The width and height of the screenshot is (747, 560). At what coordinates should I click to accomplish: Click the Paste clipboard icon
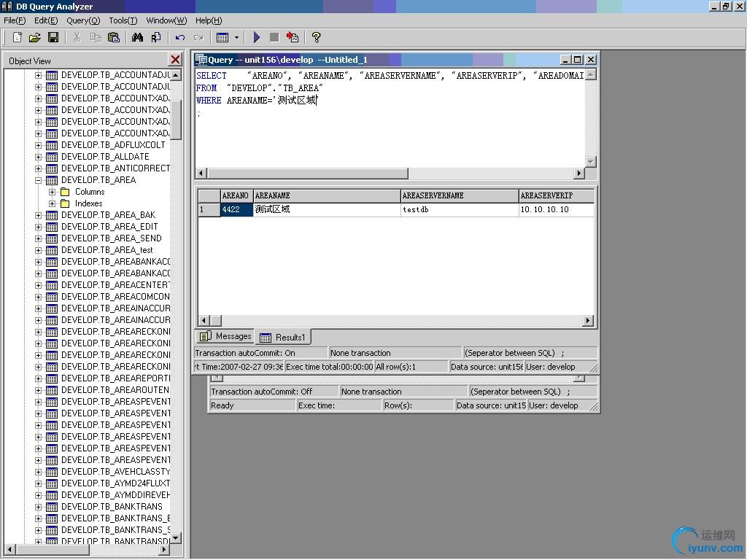tap(113, 37)
